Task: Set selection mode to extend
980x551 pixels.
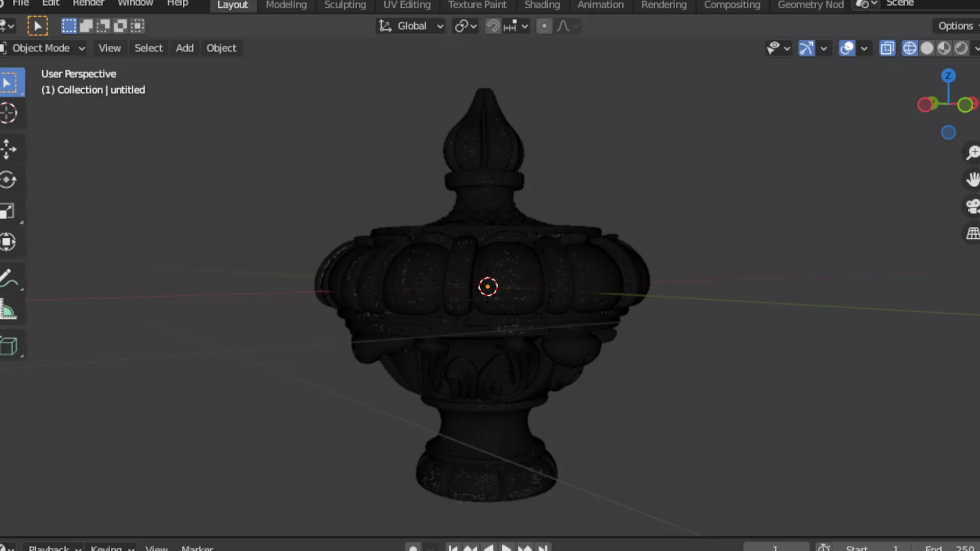Action: point(86,26)
